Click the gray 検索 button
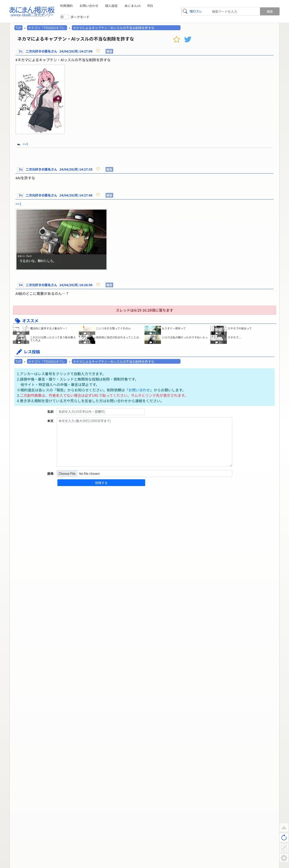This screenshot has height=868, width=289. click(x=269, y=11)
